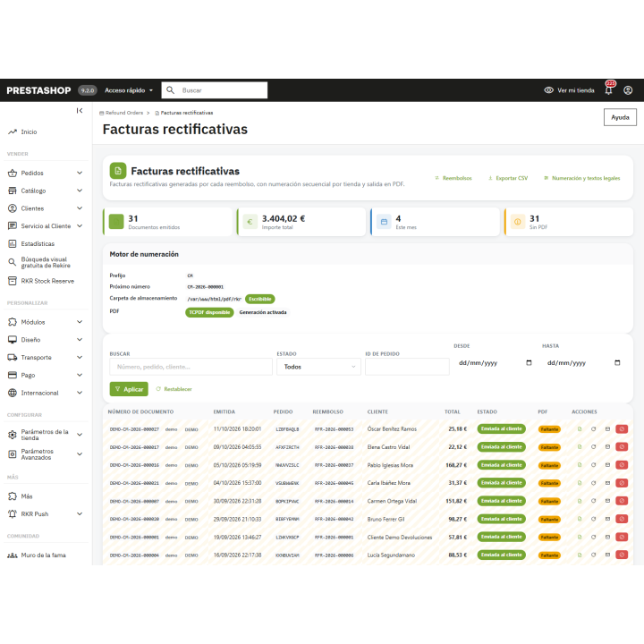Expand the Parámetros Avanzados menu chevron
This screenshot has height=644, width=644.
[x=80, y=454]
